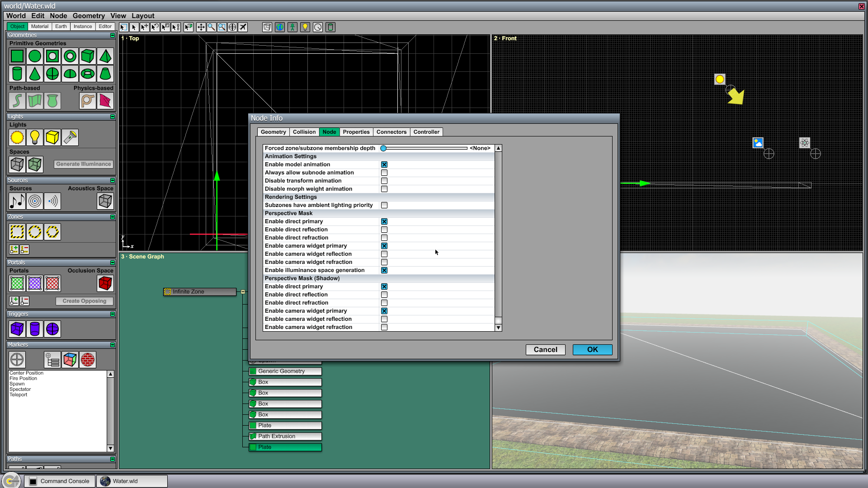
Task: Open the Geometry menu
Action: (x=89, y=16)
